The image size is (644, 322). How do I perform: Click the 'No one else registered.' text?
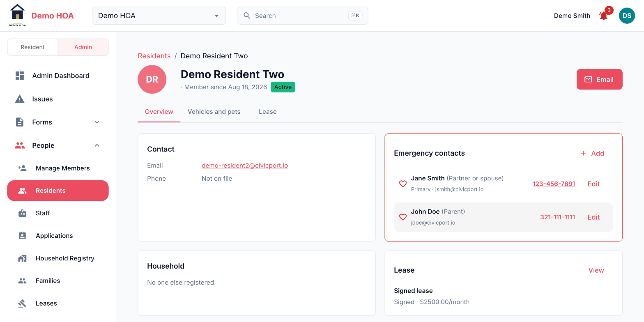click(x=181, y=283)
